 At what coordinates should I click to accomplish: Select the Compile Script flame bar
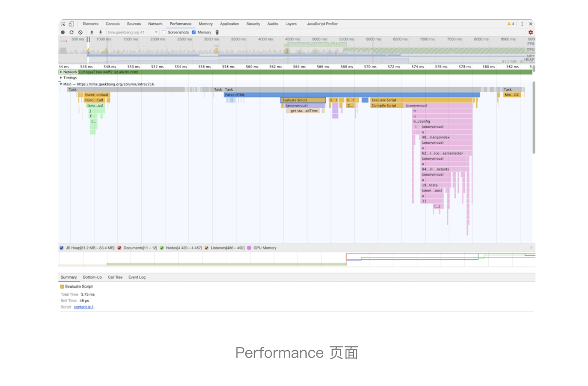pyautogui.click(x=386, y=105)
